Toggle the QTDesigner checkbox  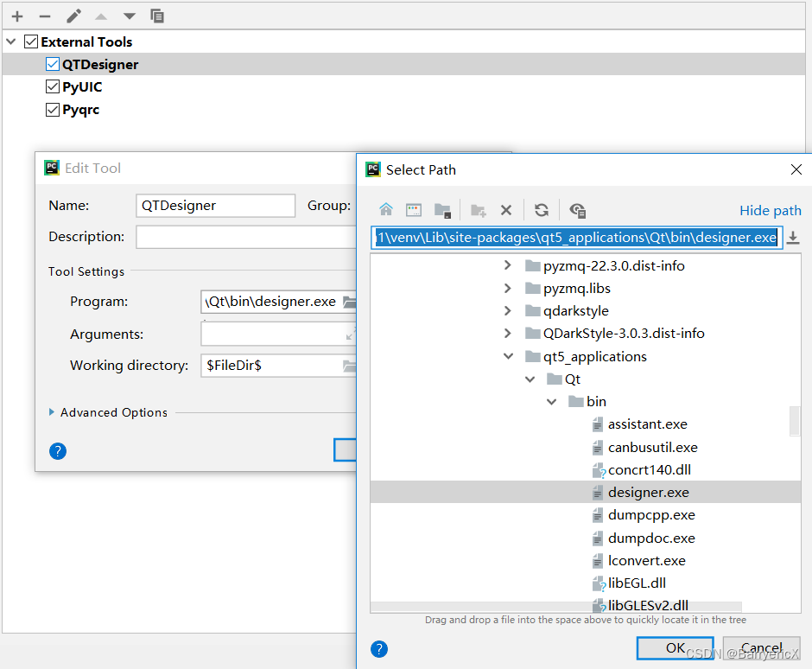tap(53, 64)
